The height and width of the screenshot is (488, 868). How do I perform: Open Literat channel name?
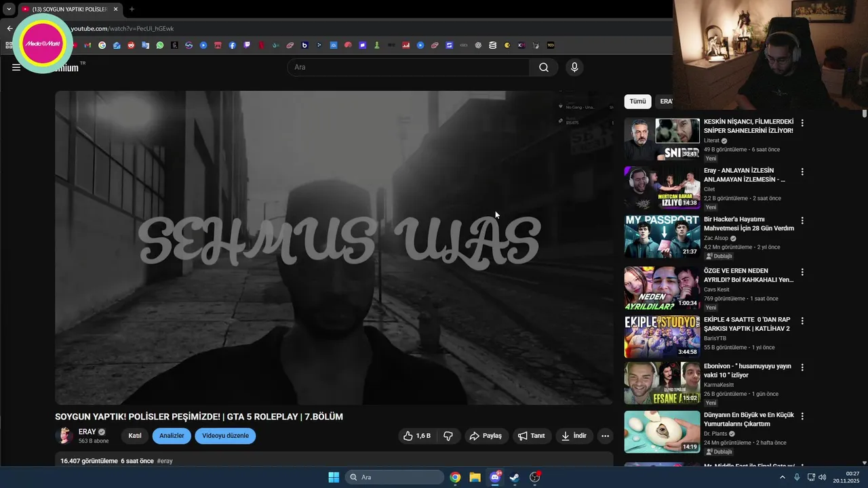[711, 141]
